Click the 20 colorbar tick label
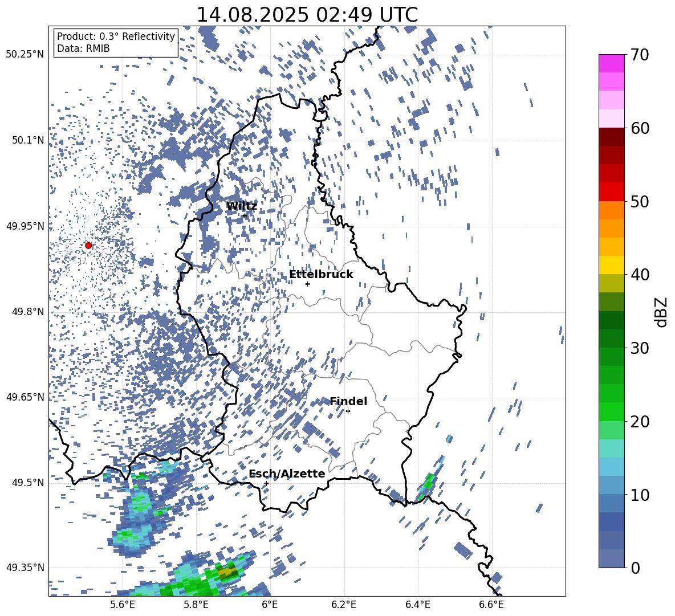Image resolution: width=675 pixels, height=616 pixels. pos(640,422)
